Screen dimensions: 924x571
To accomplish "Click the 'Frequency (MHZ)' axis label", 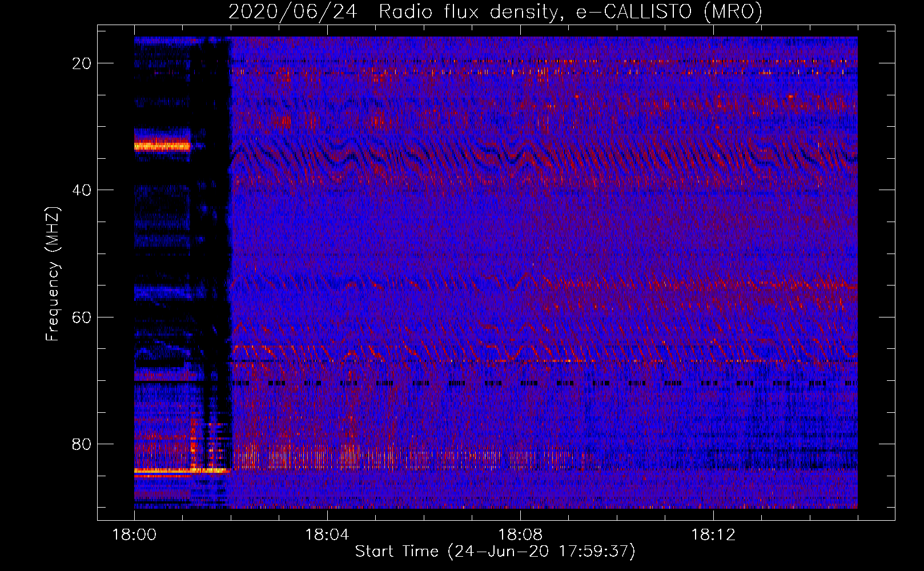I will click(x=53, y=274).
